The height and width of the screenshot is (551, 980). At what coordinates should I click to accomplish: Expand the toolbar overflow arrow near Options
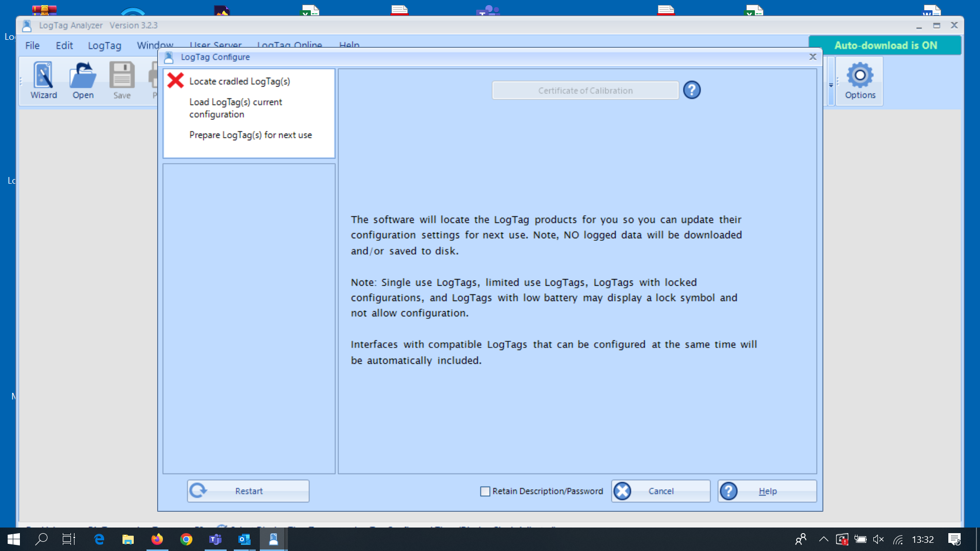pyautogui.click(x=831, y=86)
